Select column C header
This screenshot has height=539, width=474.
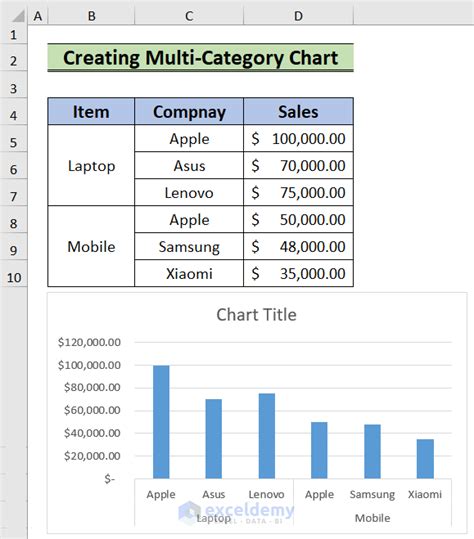point(189,16)
